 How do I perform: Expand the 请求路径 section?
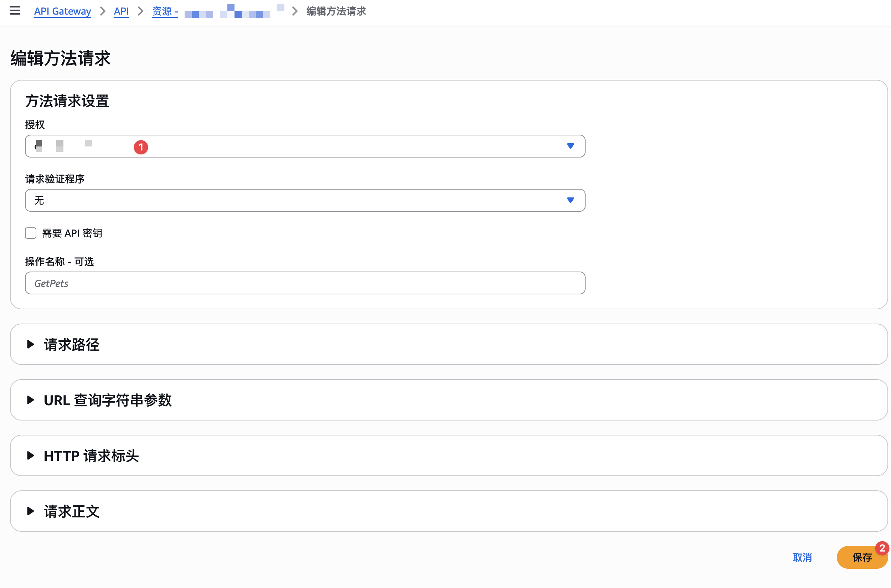pos(71,344)
